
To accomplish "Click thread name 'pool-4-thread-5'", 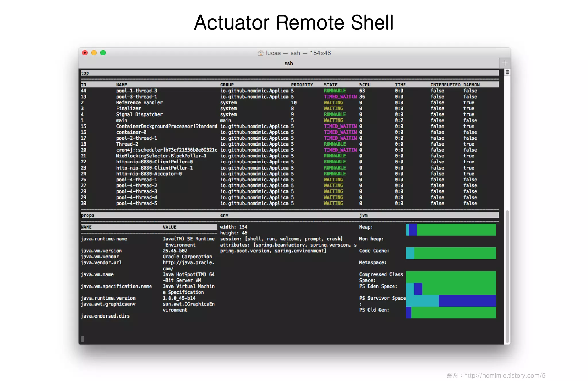I will pyautogui.click(x=137, y=203).
